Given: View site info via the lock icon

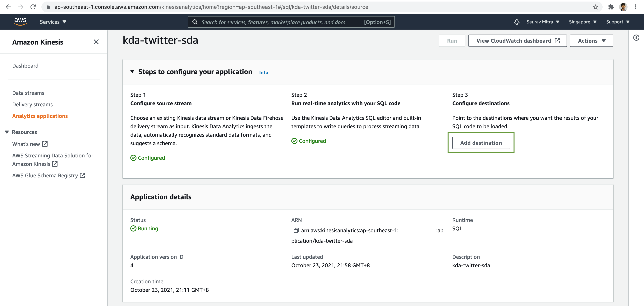Looking at the screenshot, I should pos(48,7).
